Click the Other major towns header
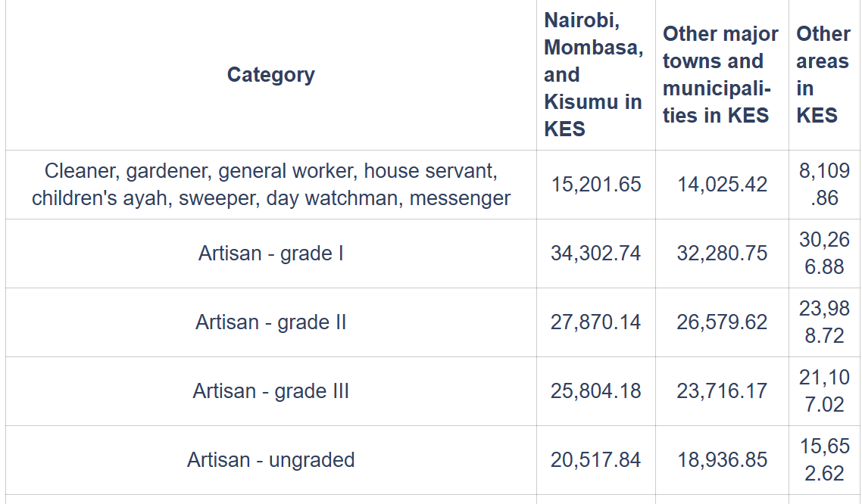Screen dimensions: 862x504 tap(720, 75)
